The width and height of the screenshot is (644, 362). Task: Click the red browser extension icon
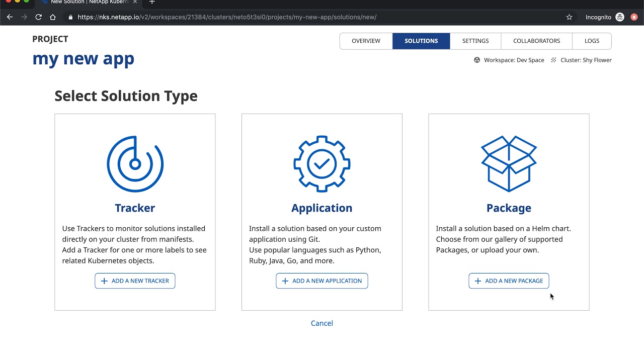[x=634, y=17]
